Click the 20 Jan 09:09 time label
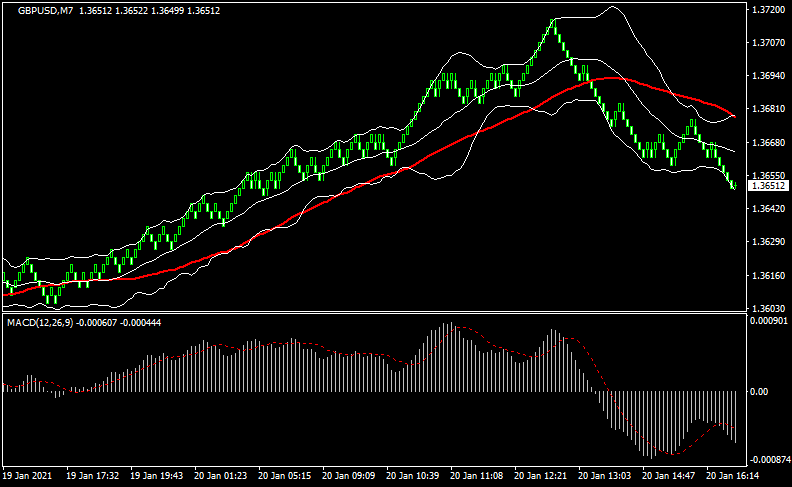Viewport: 792px width, 487px height. [x=349, y=476]
